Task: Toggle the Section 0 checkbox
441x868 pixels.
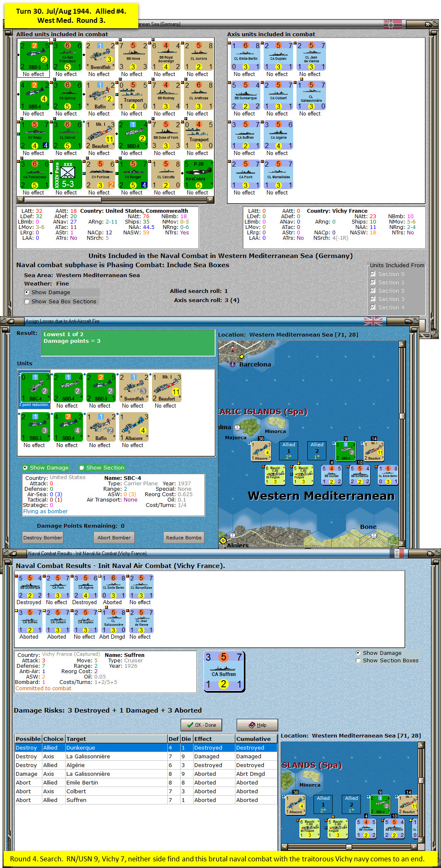Action: [x=373, y=274]
